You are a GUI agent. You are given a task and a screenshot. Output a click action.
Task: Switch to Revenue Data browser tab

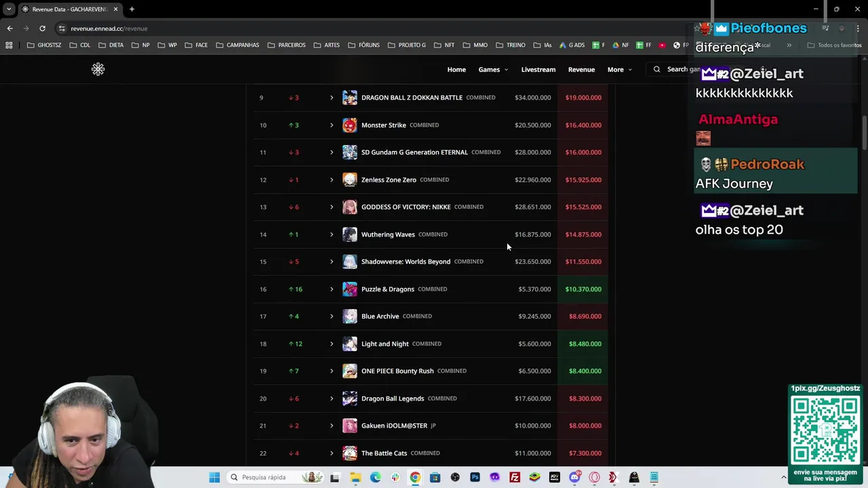click(x=71, y=9)
